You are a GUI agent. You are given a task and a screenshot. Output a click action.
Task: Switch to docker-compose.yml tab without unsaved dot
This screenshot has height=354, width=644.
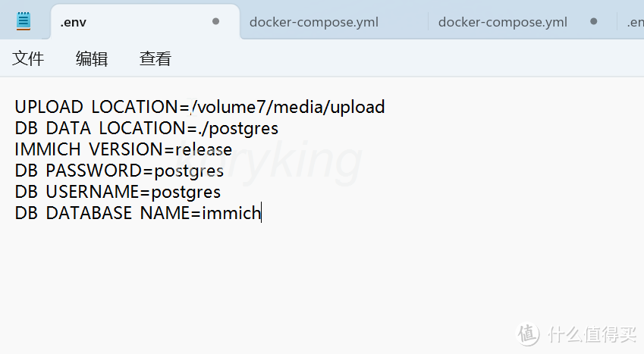pos(313,22)
